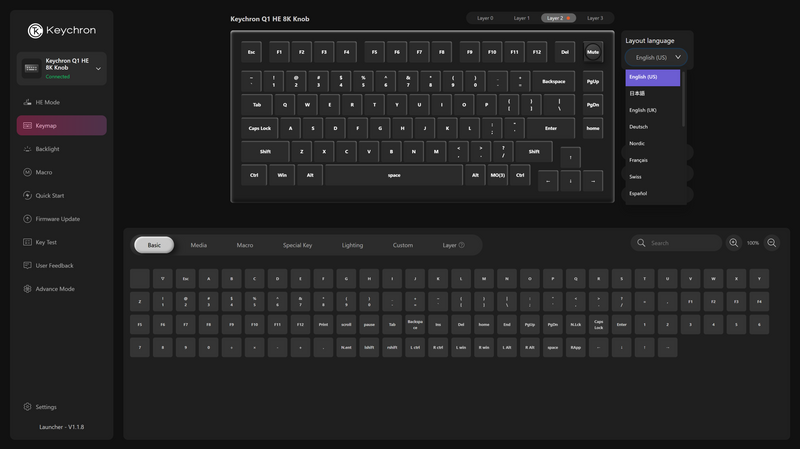Zoom out the keycode list
800x449 pixels.
772,243
